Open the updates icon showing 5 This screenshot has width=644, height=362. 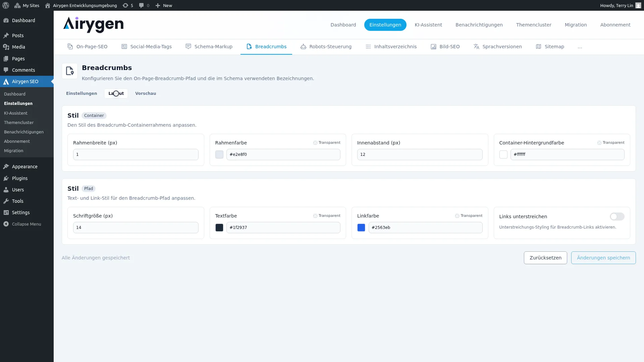pos(128,5)
